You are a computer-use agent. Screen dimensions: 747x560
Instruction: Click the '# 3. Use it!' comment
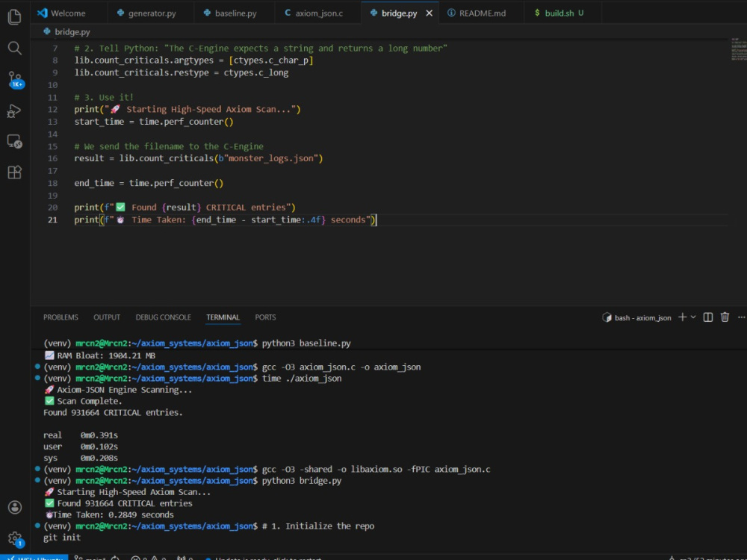tap(104, 98)
